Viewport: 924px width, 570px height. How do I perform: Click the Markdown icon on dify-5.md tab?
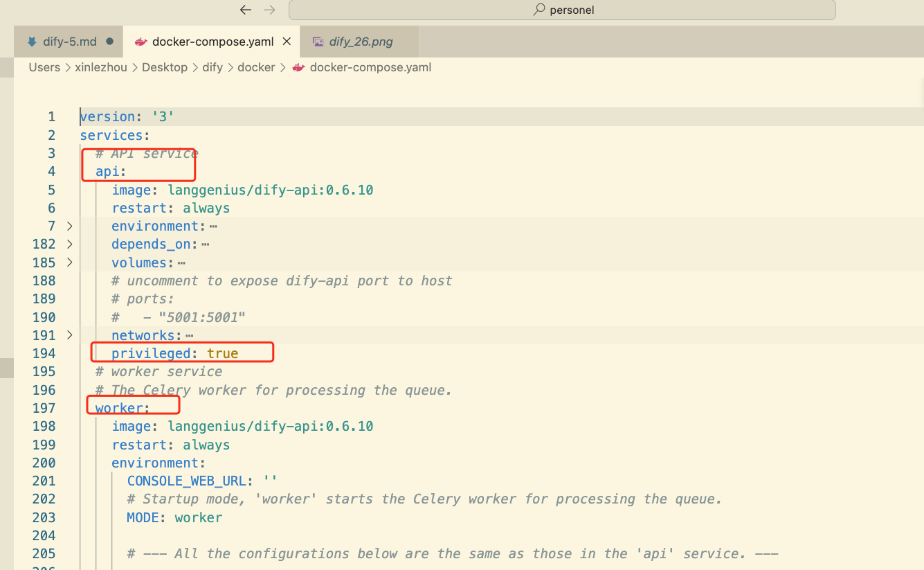pyautogui.click(x=32, y=42)
